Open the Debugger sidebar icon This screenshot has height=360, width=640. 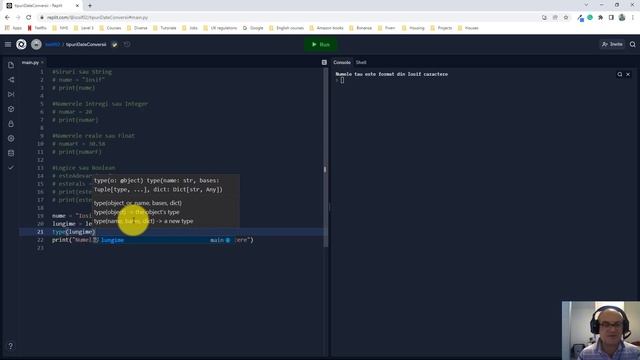(11, 94)
